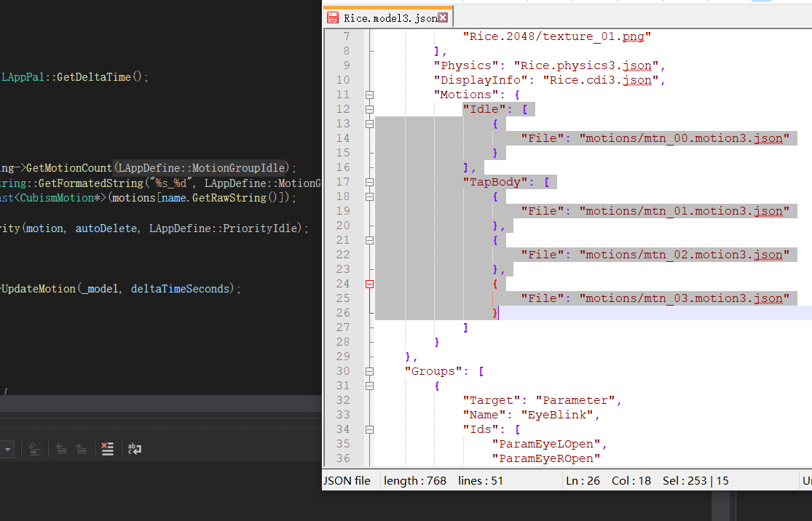
Task: Click line number 19 in the margin
Action: [x=342, y=211]
